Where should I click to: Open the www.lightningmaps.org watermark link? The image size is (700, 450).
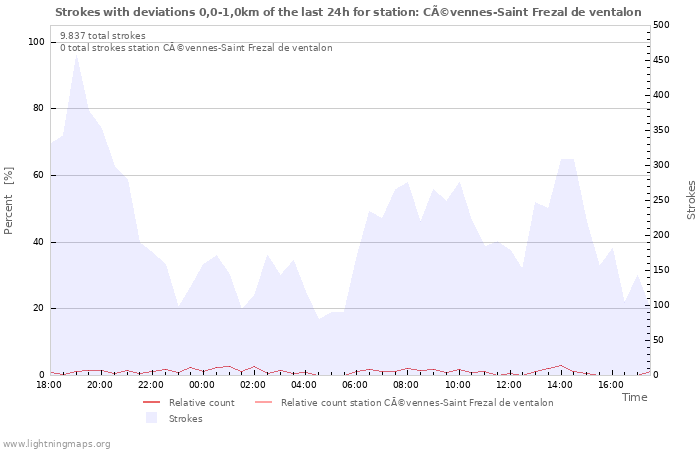click(56, 443)
